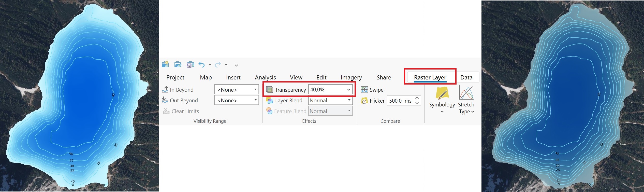
Task: Open the In Beyond scale dropdown
Action: 255,89
